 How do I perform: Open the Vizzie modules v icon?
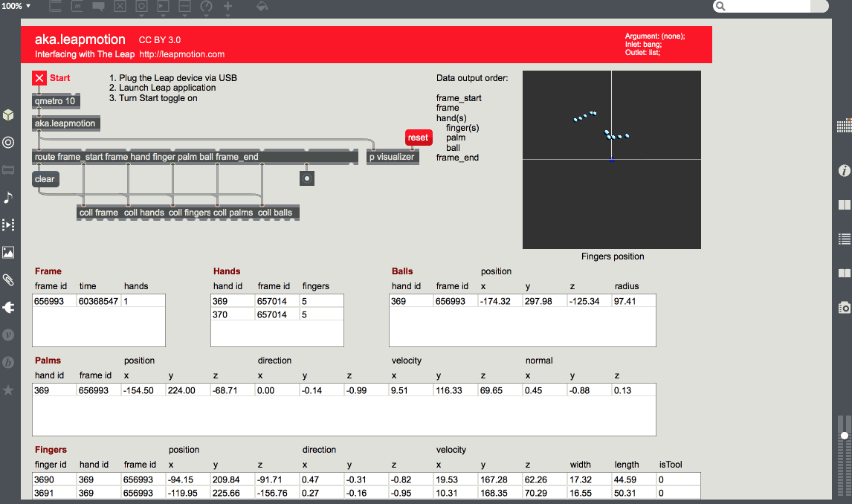click(x=8, y=335)
